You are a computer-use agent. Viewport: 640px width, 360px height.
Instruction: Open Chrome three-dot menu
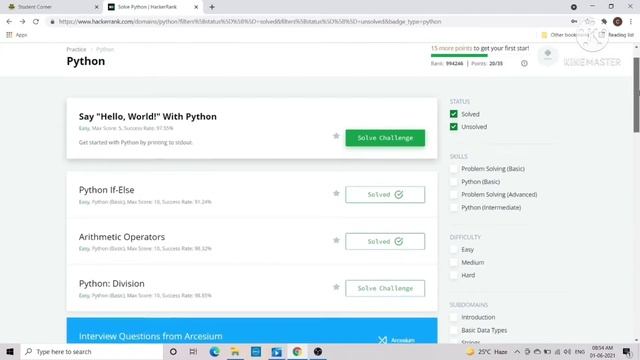(x=631, y=22)
